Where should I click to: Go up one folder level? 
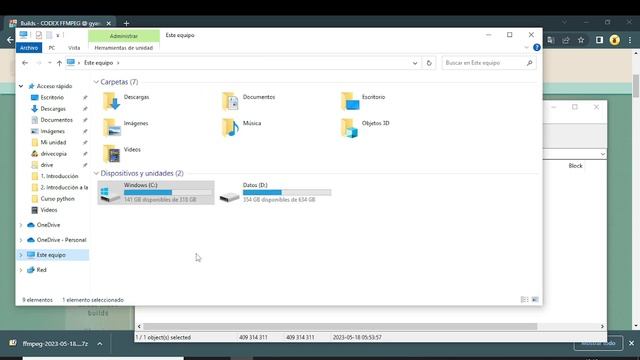[59, 63]
